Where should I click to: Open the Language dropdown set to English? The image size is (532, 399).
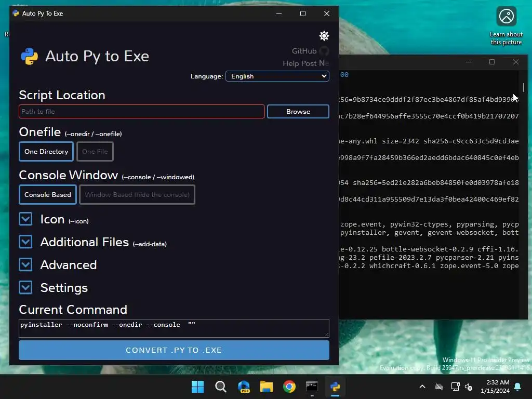[x=277, y=76]
